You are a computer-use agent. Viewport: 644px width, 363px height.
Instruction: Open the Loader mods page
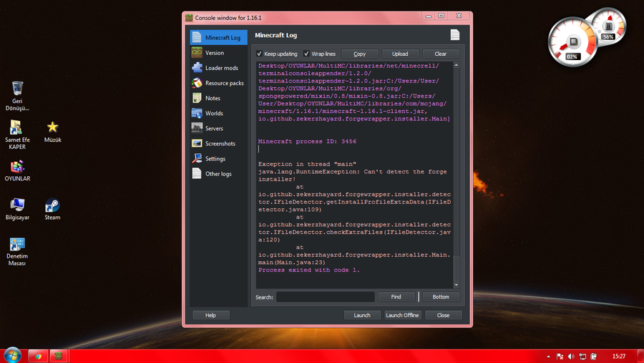[218, 68]
